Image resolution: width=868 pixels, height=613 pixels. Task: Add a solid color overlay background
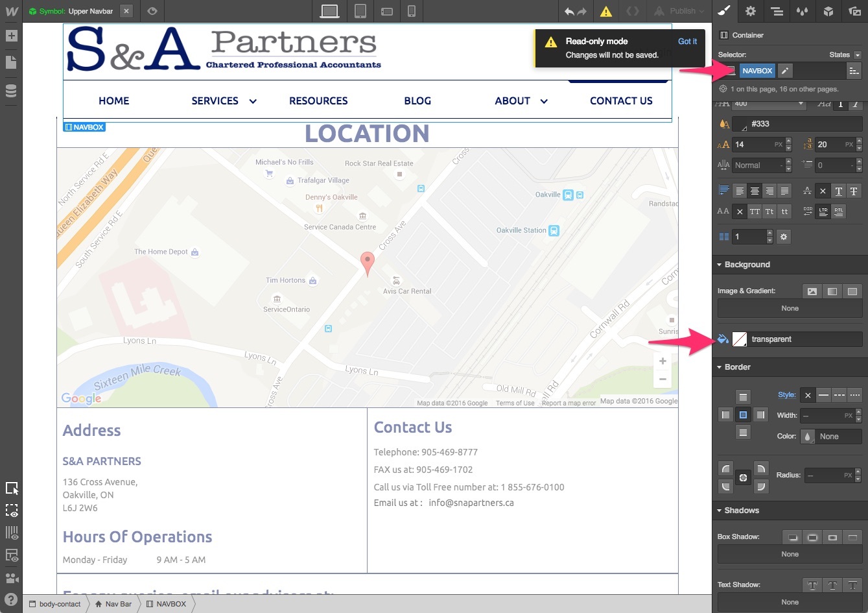(x=852, y=291)
